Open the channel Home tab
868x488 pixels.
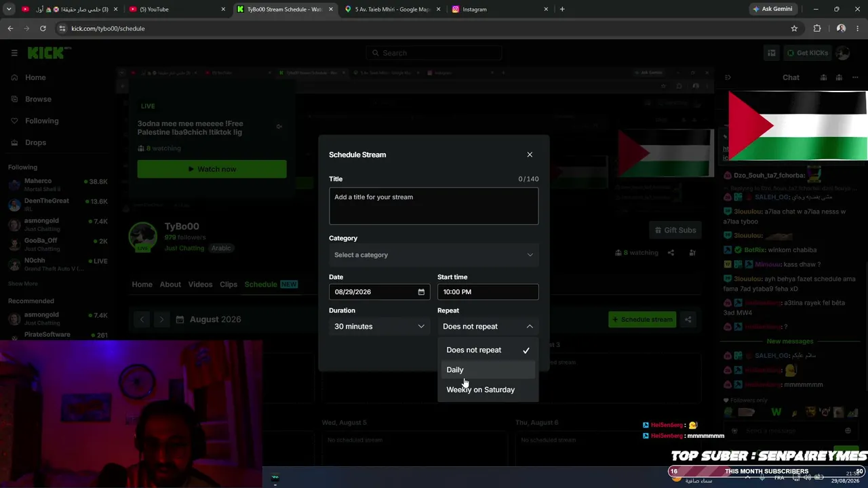[x=142, y=285]
